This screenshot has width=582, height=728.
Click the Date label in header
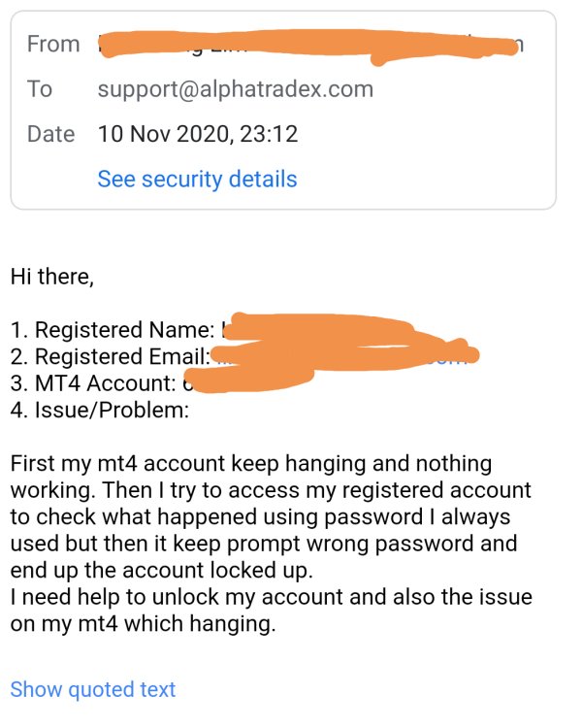(51, 134)
